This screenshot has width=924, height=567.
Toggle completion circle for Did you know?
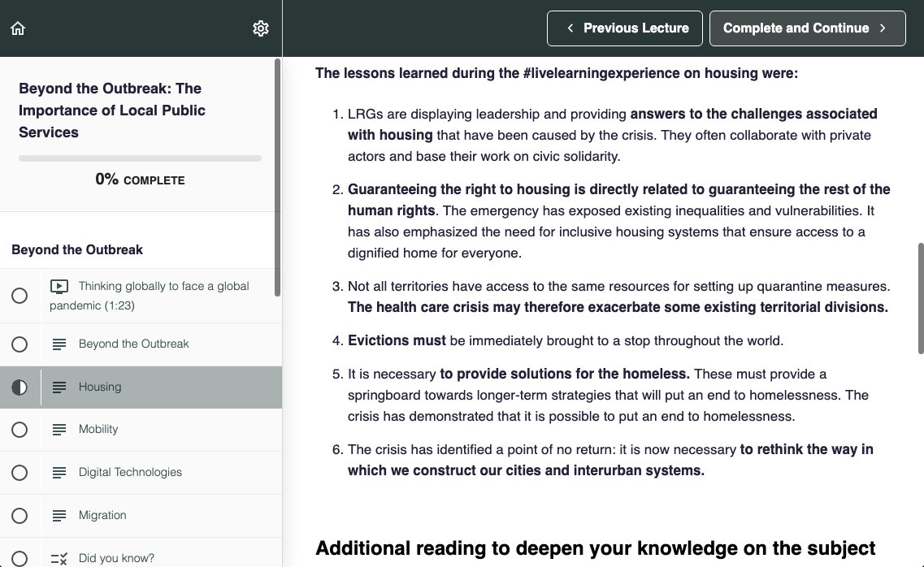(x=20, y=558)
